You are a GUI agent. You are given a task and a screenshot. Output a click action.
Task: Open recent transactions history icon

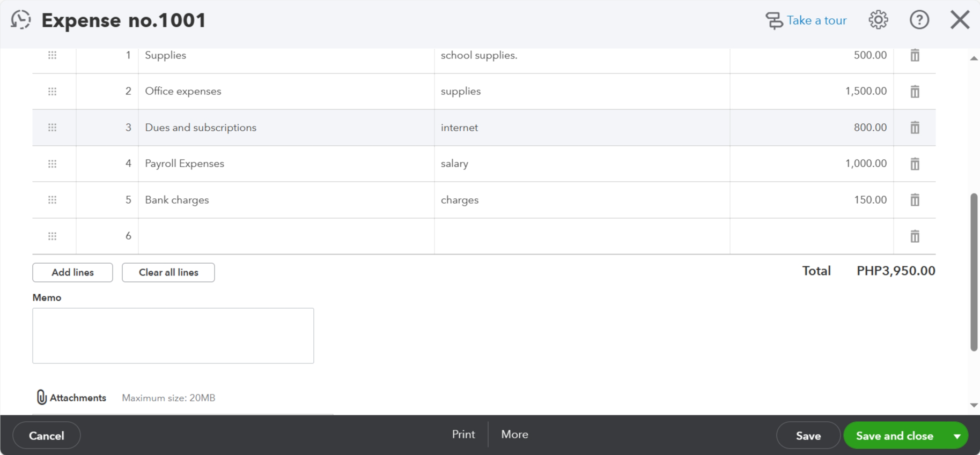coord(21,20)
